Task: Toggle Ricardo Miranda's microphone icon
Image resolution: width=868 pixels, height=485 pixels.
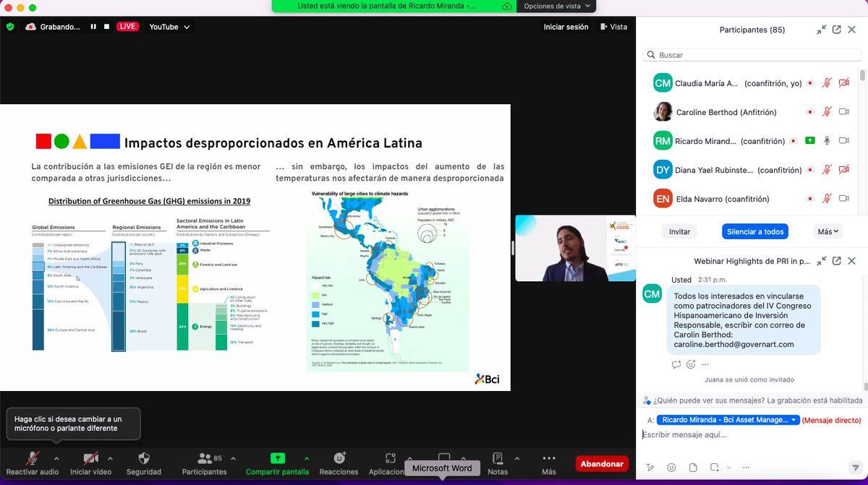Action: coord(826,141)
